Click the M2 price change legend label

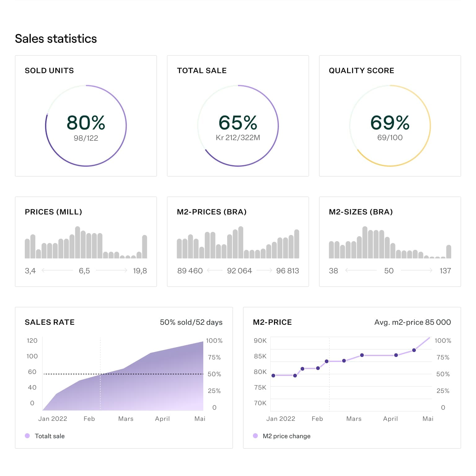[x=286, y=436]
